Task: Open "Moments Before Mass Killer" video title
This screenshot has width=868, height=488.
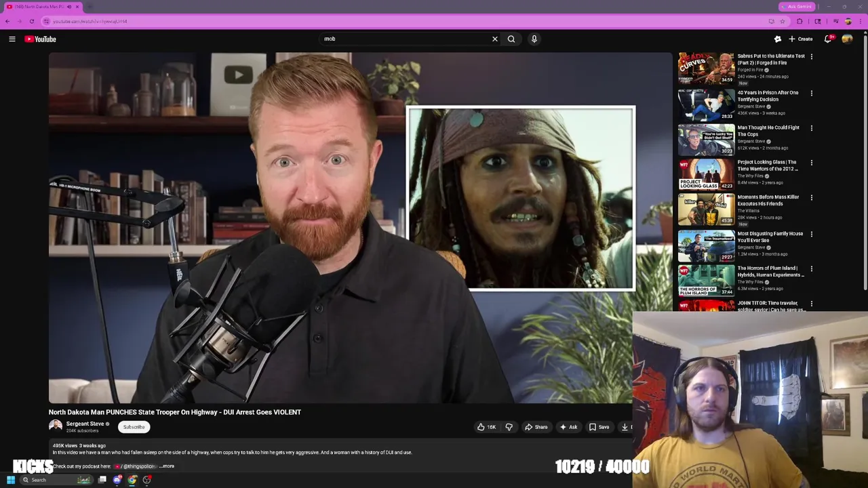Action: click(x=768, y=201)
